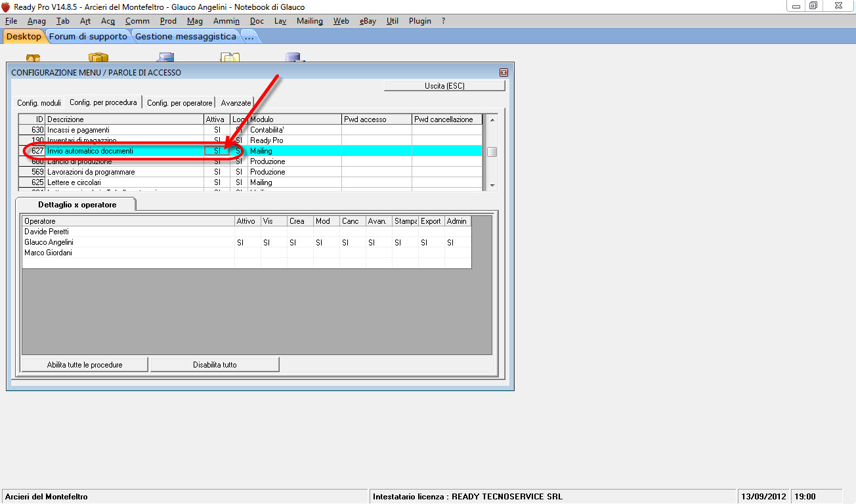Toggle Attiva cell for Invio automatico documenti

coord(217,151)
